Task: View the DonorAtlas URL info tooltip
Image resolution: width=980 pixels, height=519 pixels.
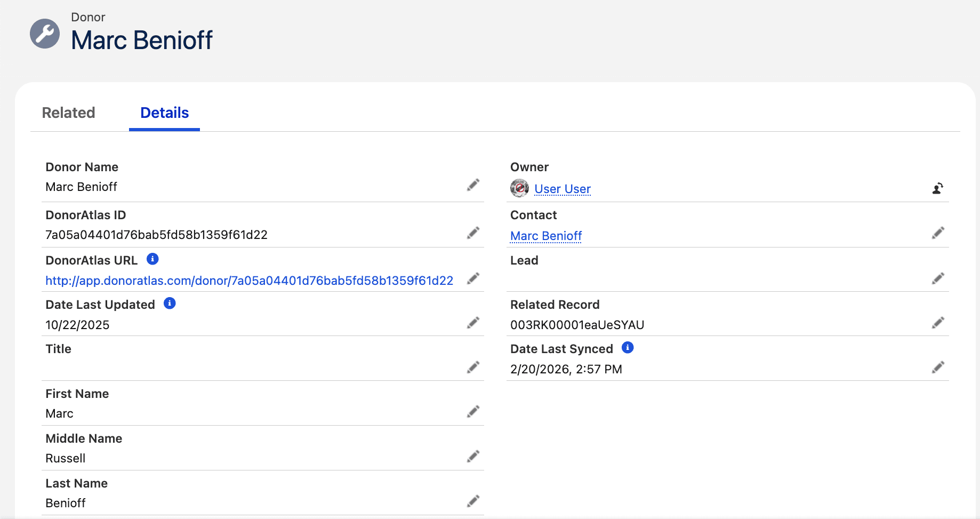Action: tap(153, 259)
